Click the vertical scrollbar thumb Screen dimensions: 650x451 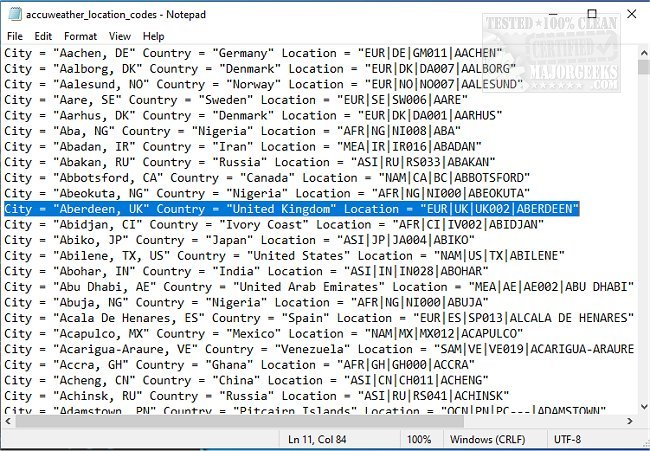[x=644, y=67]
